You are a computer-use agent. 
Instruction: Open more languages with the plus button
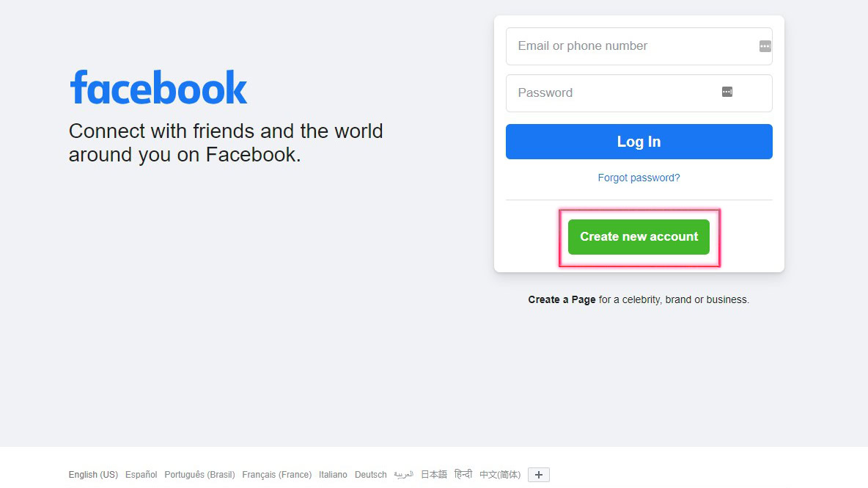[x=538, y=475]
